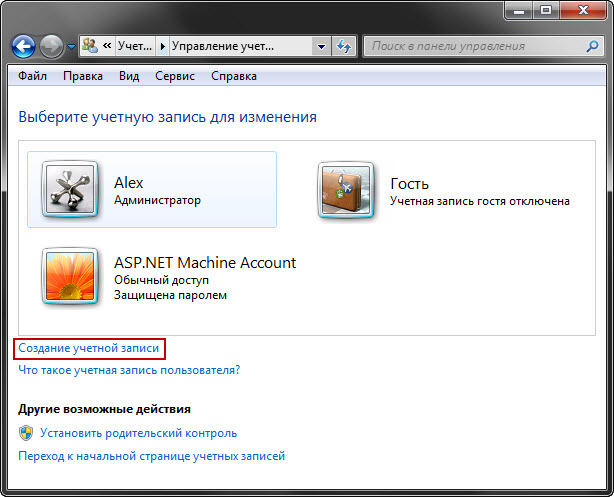
Task: Open the Сервис menu
Action: (175, 76)
